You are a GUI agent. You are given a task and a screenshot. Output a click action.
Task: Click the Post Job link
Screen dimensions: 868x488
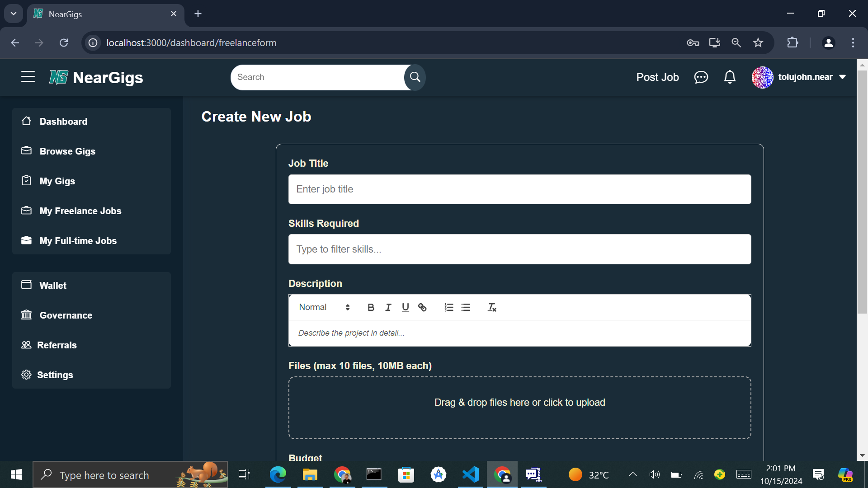[657, 77]
